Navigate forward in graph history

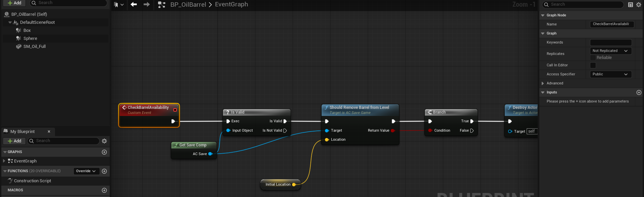(x=147, y=4)
